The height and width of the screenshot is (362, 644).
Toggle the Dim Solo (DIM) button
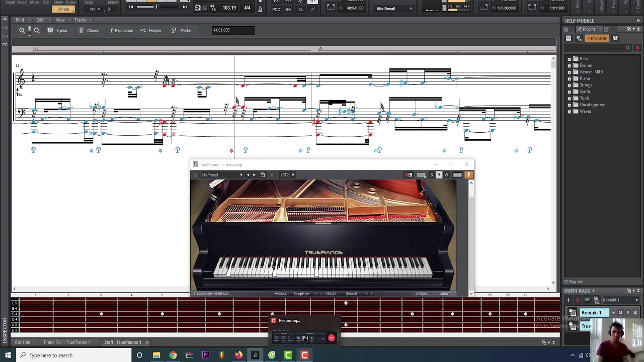click(288, 10)
